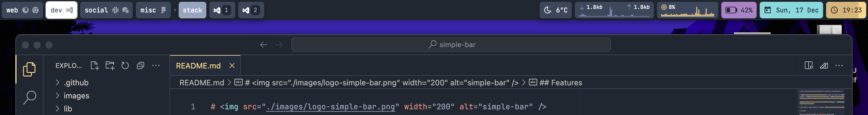868x115 pixels.
Task: Go back using the navigation arrow
Action: click(263, 45)
